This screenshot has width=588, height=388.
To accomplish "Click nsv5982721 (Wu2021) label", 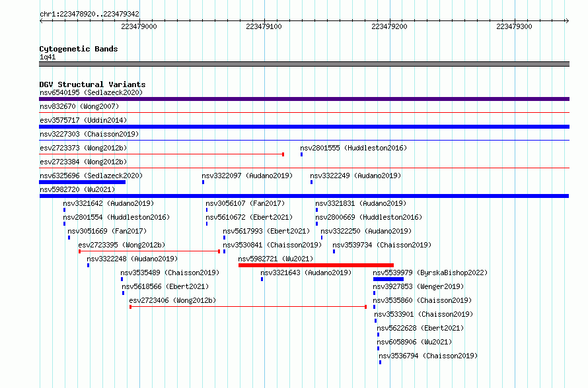I will tap(276, 259).
